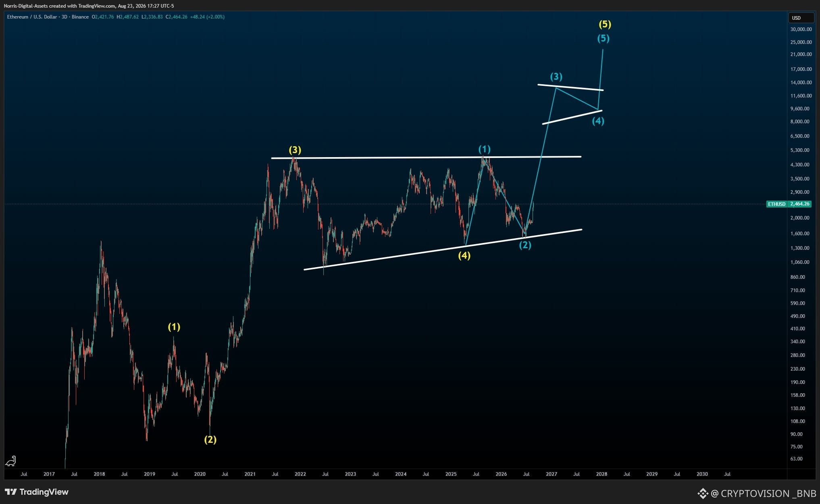Screen dimensions: 820x504
Task: Select 2030 on the time axis
Action: coord(702,474)
